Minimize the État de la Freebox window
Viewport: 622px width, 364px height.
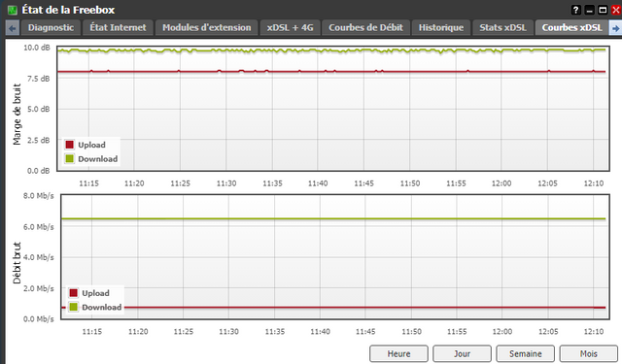[590, 10]
